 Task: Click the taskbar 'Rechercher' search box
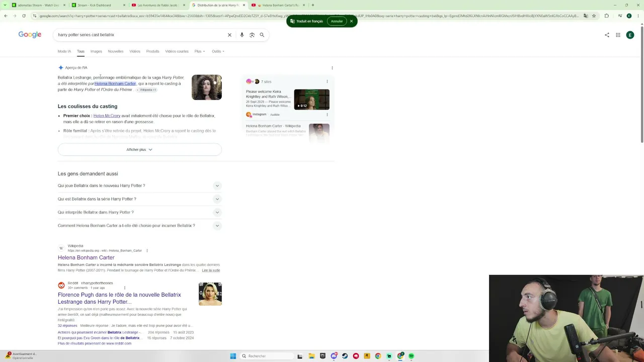coord(267,356)
